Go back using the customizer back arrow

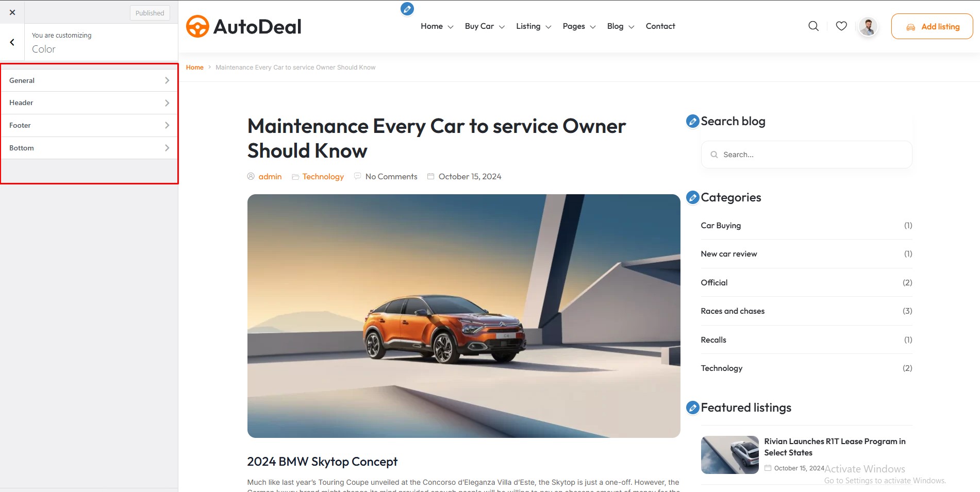(12, 42)
